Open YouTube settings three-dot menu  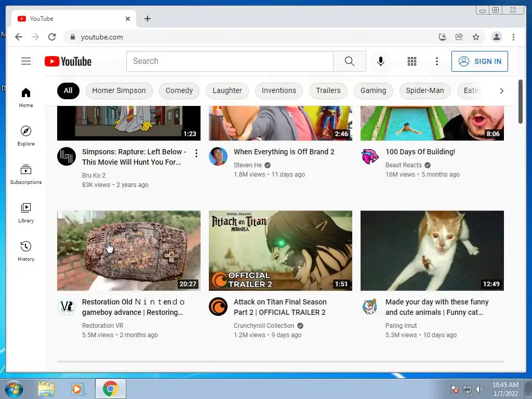(x=436, y=61)
